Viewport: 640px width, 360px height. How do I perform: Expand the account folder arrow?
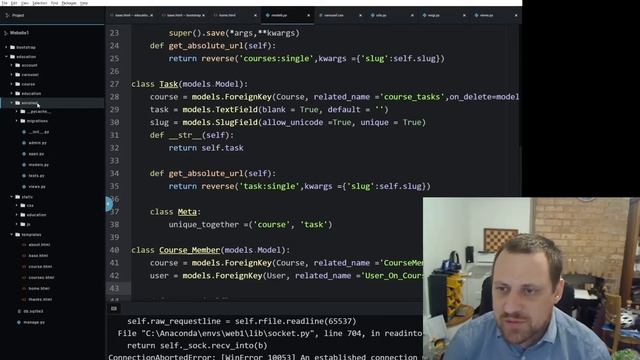[11, 65]
